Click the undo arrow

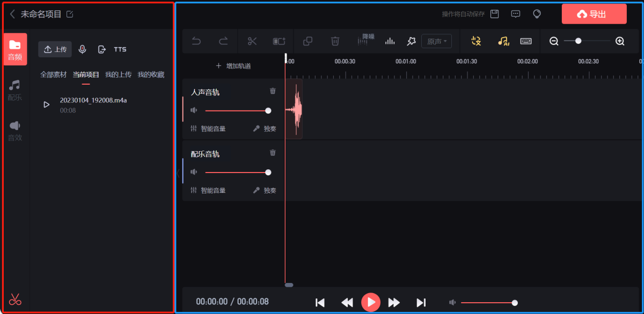point(196,41)
